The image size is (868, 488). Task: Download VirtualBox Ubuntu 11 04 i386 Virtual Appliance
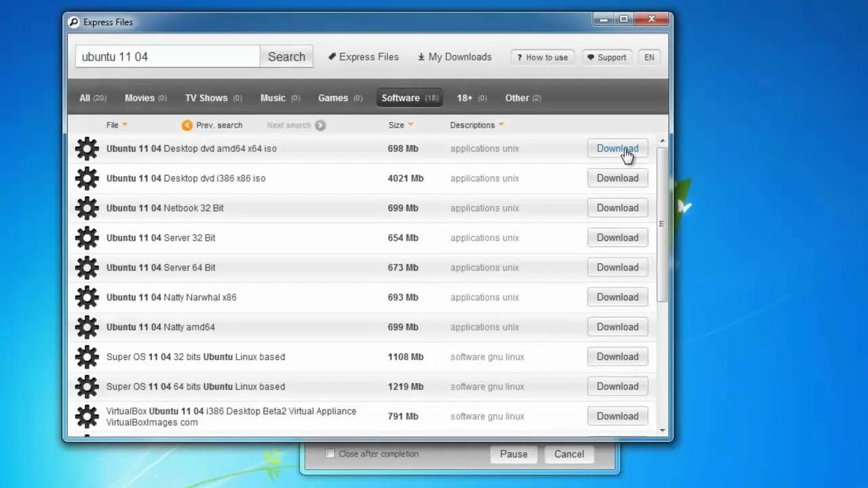coord(618,417)
